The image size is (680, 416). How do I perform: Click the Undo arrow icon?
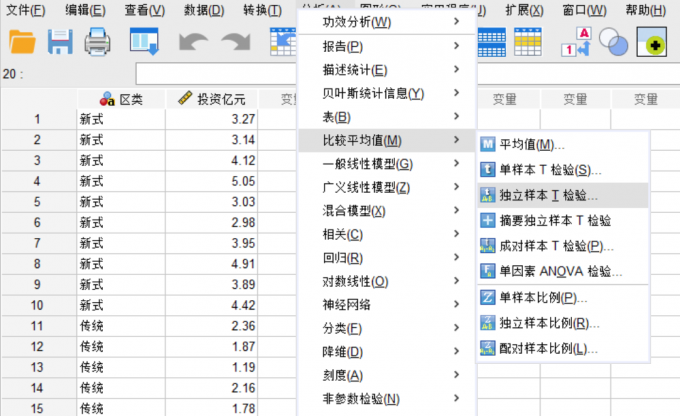pyautogui.click(x=193, y=42)
